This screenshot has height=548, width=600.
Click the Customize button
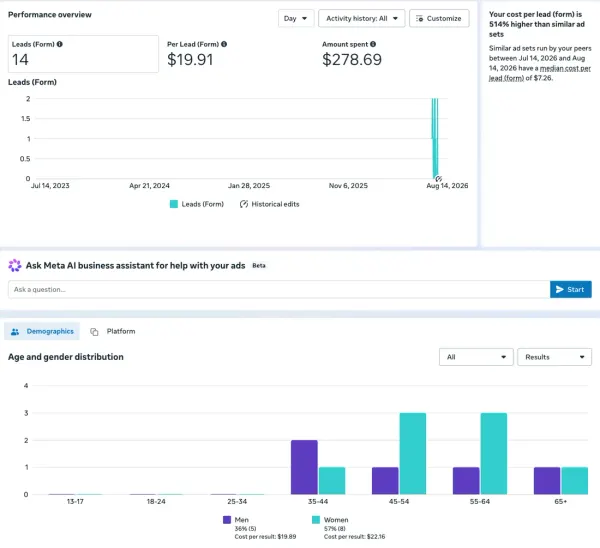[x=439, y=18]
